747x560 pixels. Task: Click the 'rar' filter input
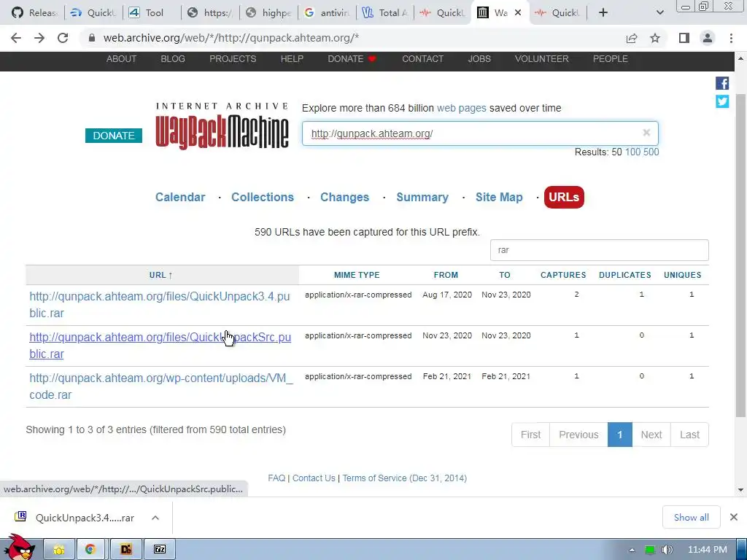tap(600, 250)
